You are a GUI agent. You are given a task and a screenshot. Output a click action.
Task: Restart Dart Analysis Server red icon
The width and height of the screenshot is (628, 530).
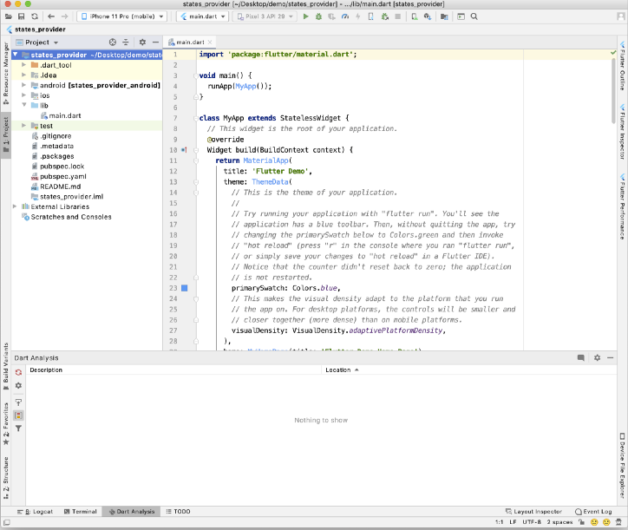click(18, 372)
